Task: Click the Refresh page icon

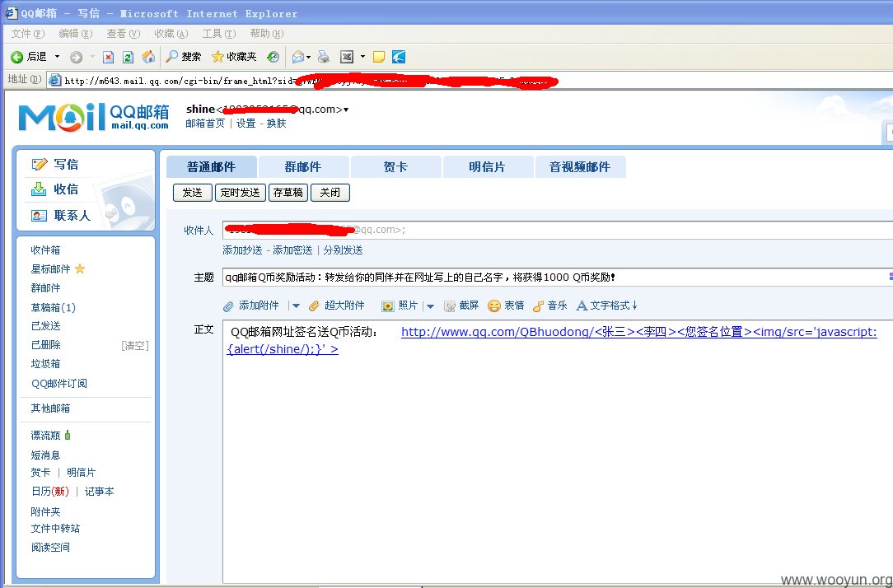Action: click(x=129, y=57)
